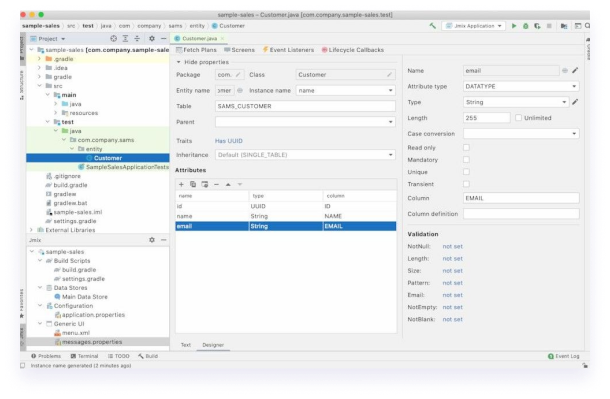Viewport: 610px width, 399px height.
Task: Add a new attribute with plus icon
Action: coord(181,184)
